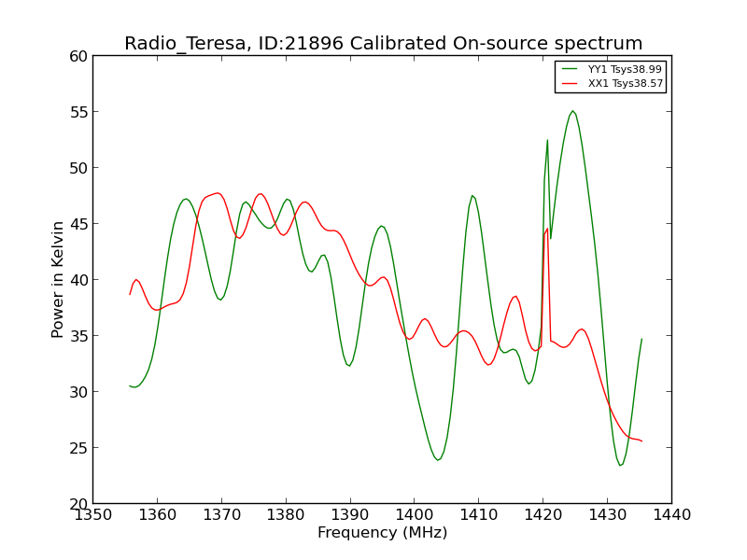Viewport: 747px width, 560px height.
Task: Click the plot title mentioning Radio_Teresa ID:21896
Action: [x=384, y=43]
